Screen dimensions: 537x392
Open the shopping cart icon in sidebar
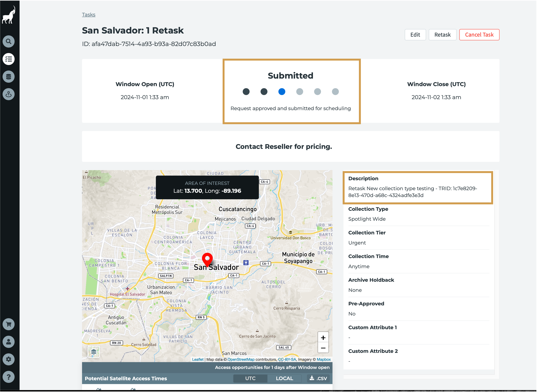coord(9,324)
